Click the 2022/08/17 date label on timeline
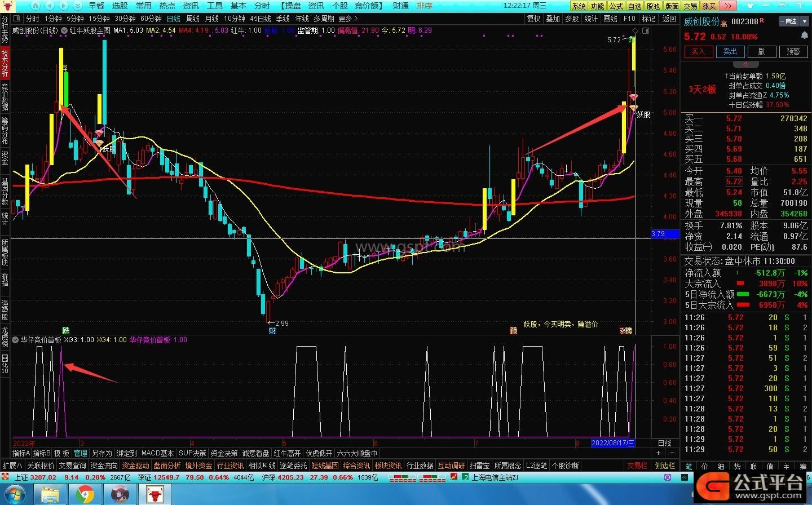The image size is (812, 505). pos(613,443)
